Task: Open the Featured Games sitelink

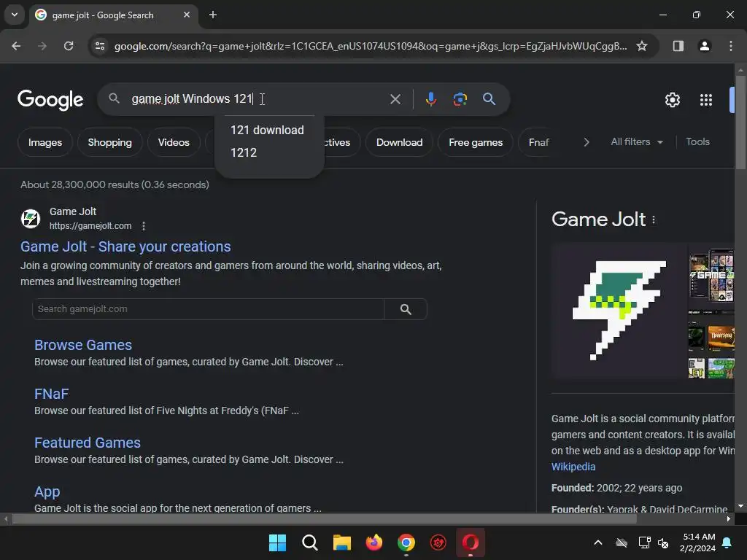Action: 88,443
